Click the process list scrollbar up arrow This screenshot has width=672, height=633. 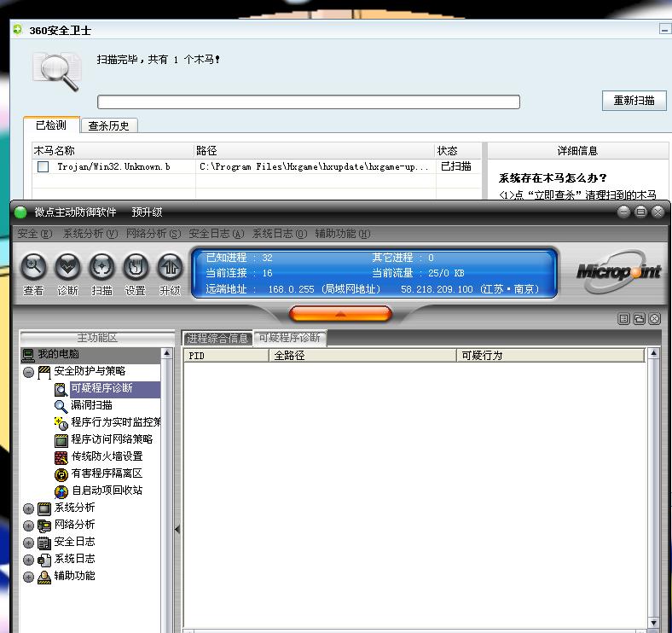coord(653,353)
